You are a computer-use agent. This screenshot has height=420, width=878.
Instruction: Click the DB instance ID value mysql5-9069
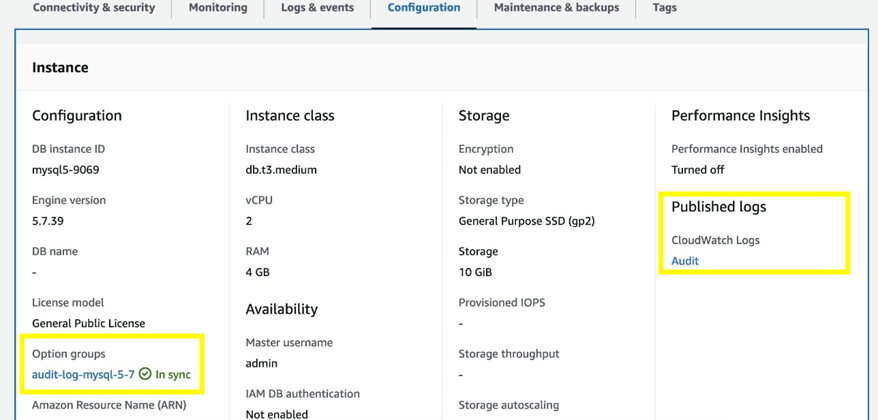65,170
